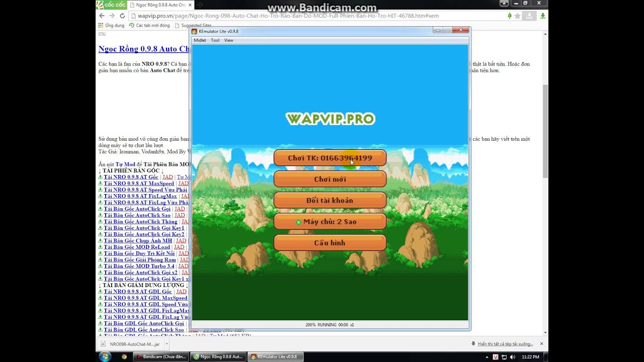The image size is (644, 362).
Task: Reload the wapvip.pro.vn page
Action: tap(122, 16)
